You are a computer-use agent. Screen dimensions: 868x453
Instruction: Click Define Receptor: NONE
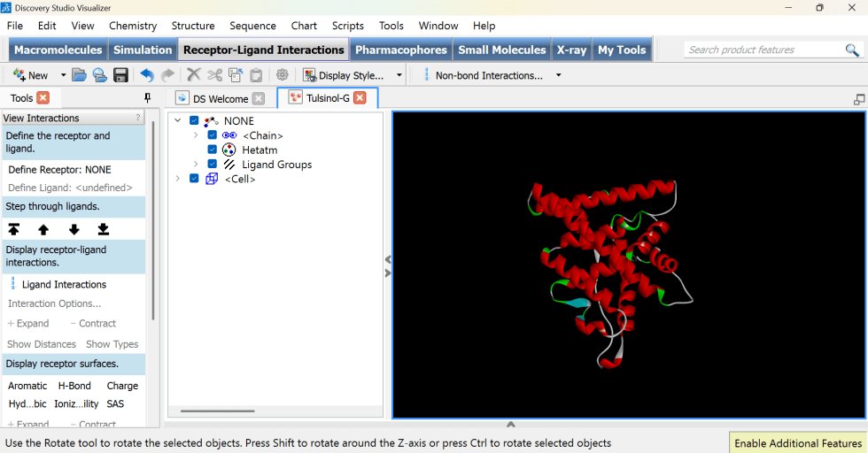[60, 170]
